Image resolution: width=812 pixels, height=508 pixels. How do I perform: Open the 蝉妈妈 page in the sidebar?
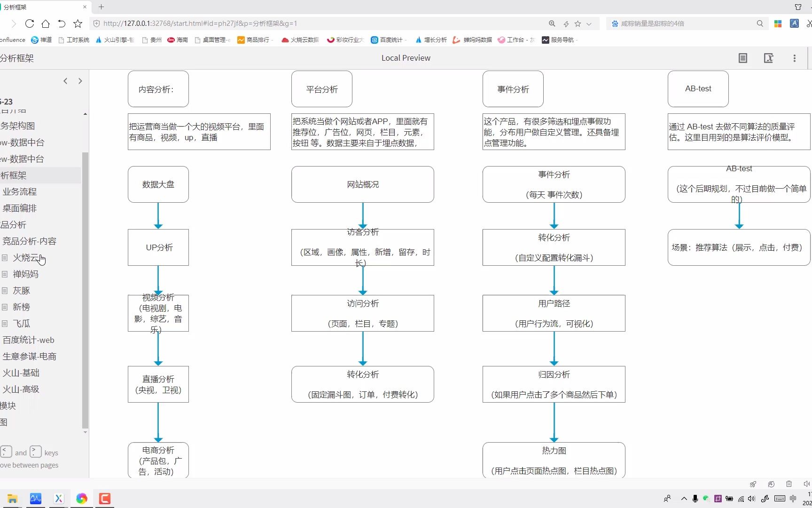25,274
